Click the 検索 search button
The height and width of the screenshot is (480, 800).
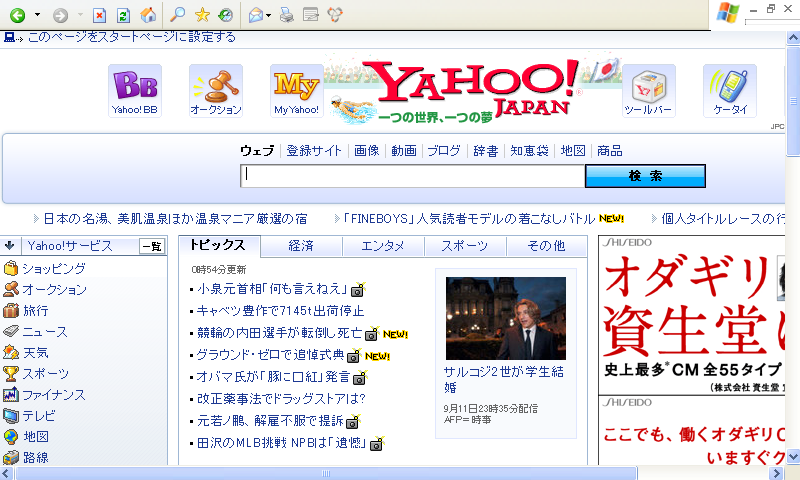645,176
